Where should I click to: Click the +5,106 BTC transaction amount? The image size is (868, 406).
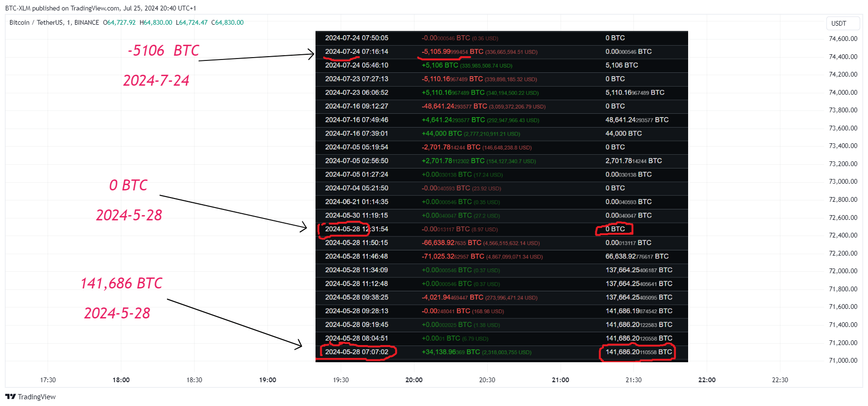(x=440, y=65)
